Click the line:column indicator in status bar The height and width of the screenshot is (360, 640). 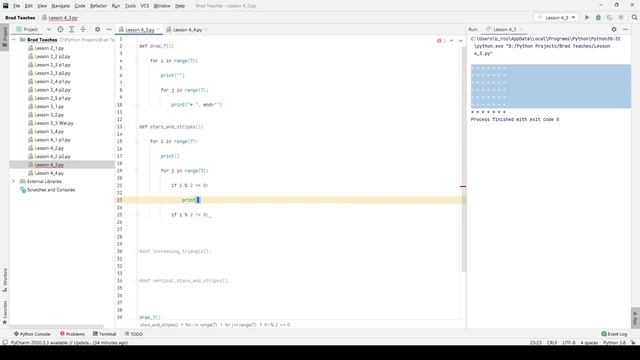[x=536, y=342]
